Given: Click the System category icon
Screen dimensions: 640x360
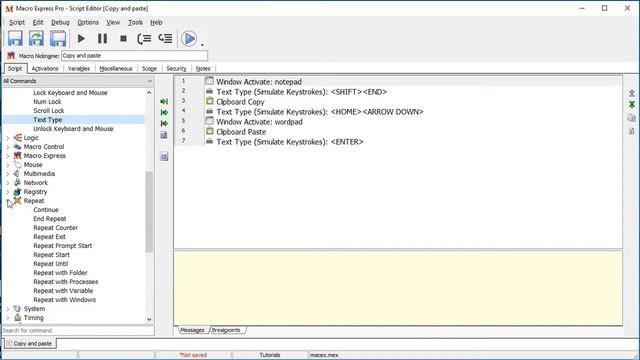Looking at the screenshot, I should (18, 309).
